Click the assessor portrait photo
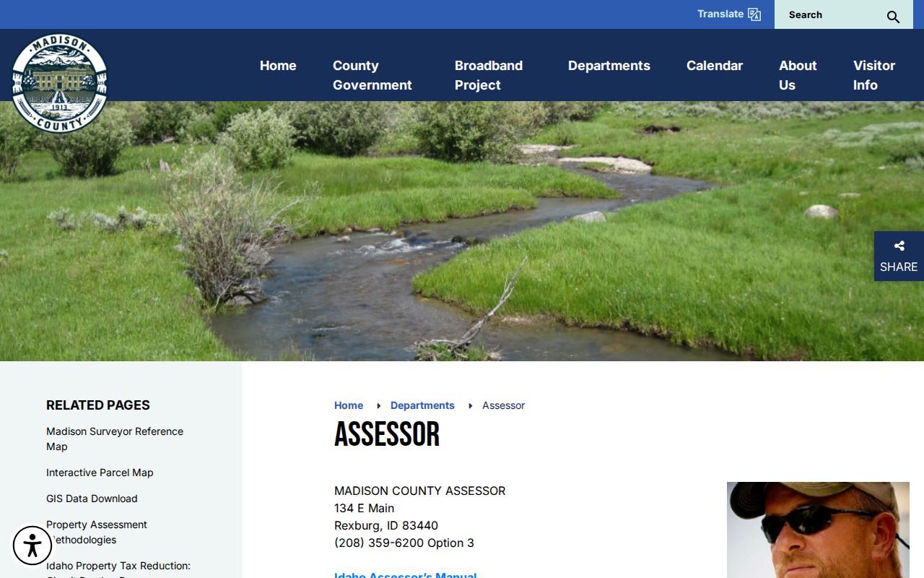This screenshot has height=578, width=924. (818, 530)
